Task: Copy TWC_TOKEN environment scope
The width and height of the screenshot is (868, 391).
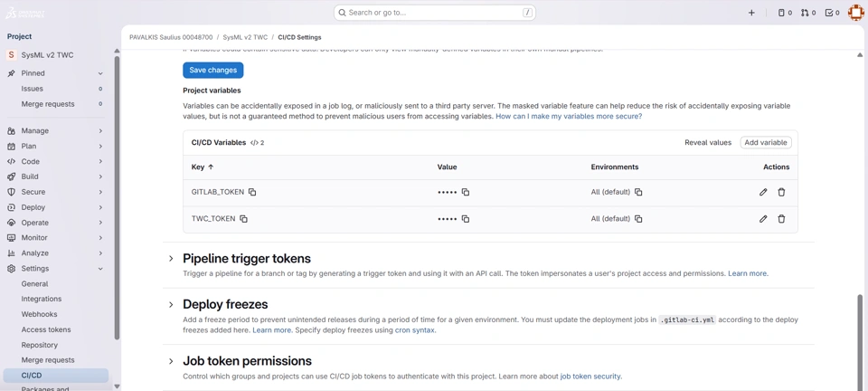Action: tap(638, 219)
